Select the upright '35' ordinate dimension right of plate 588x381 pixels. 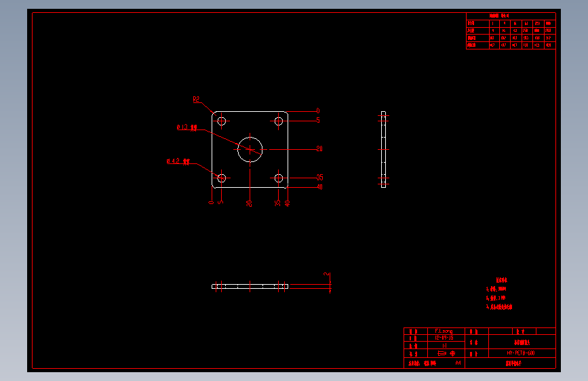(320, 178)
